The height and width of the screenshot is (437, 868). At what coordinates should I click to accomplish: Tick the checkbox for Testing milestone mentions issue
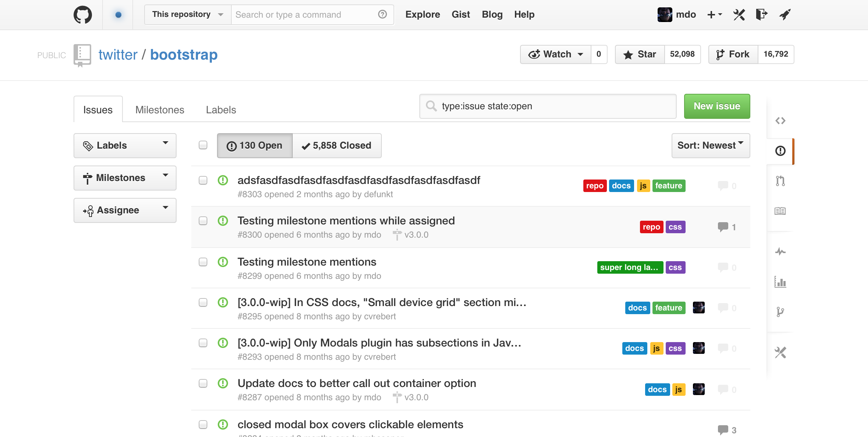click(x=203, y=262)
